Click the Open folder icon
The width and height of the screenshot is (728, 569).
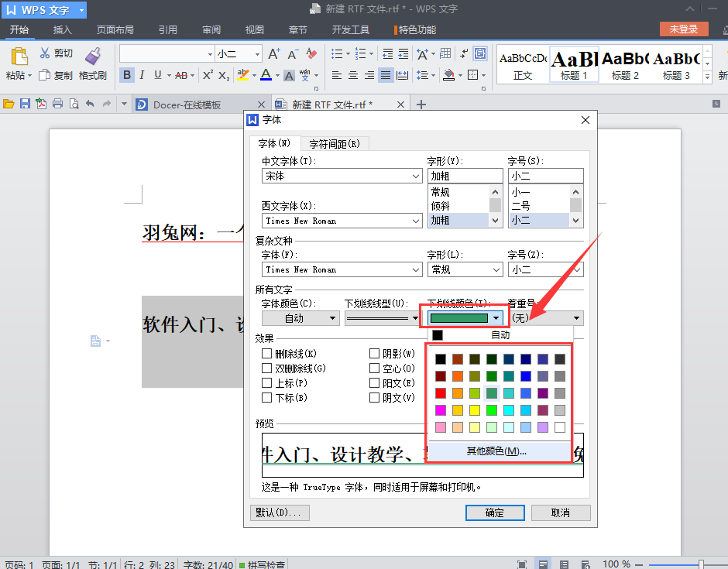(x=9, y=104)
